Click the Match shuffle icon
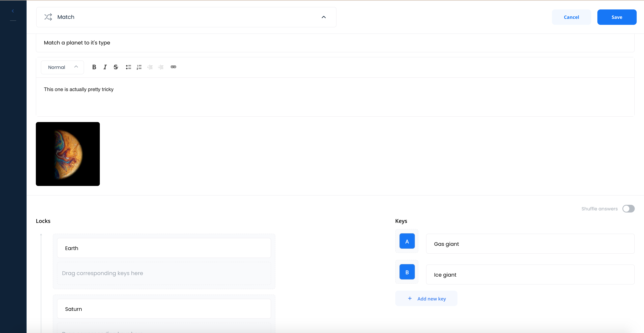The height and width of the screenshot is (333, 644). coord(48,17)
